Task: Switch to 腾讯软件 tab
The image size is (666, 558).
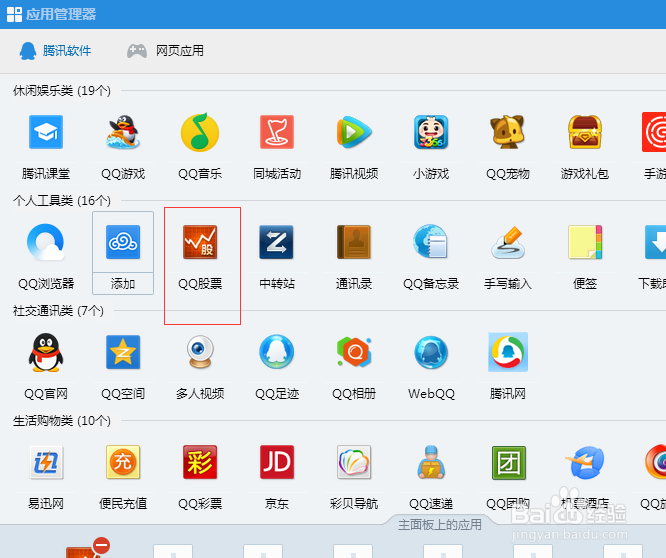Action: (x=55, y=51)
